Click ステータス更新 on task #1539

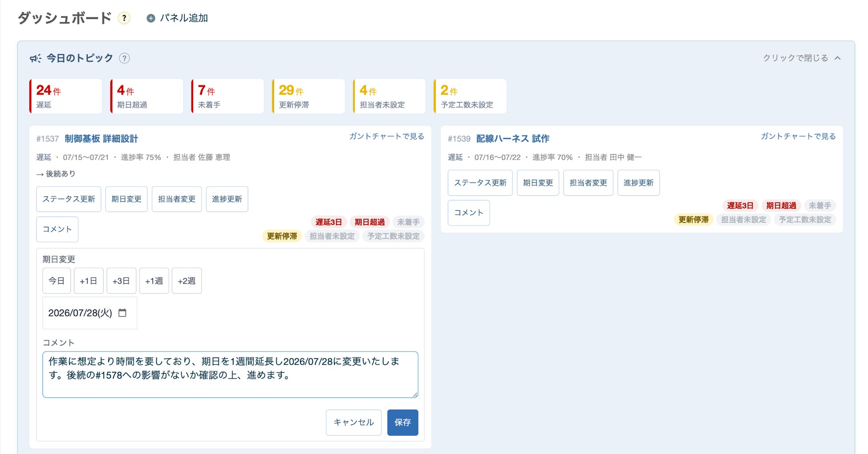480,183
